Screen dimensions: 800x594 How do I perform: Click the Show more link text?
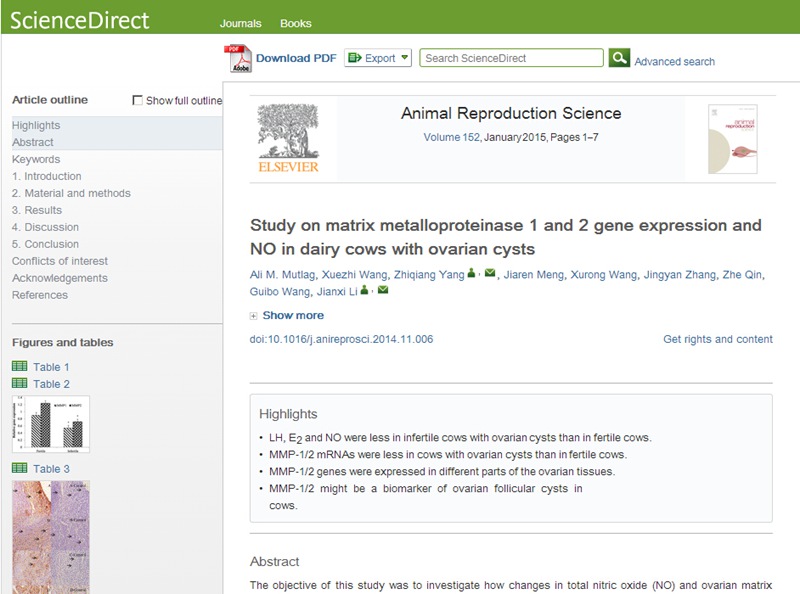tap(293, 315)
